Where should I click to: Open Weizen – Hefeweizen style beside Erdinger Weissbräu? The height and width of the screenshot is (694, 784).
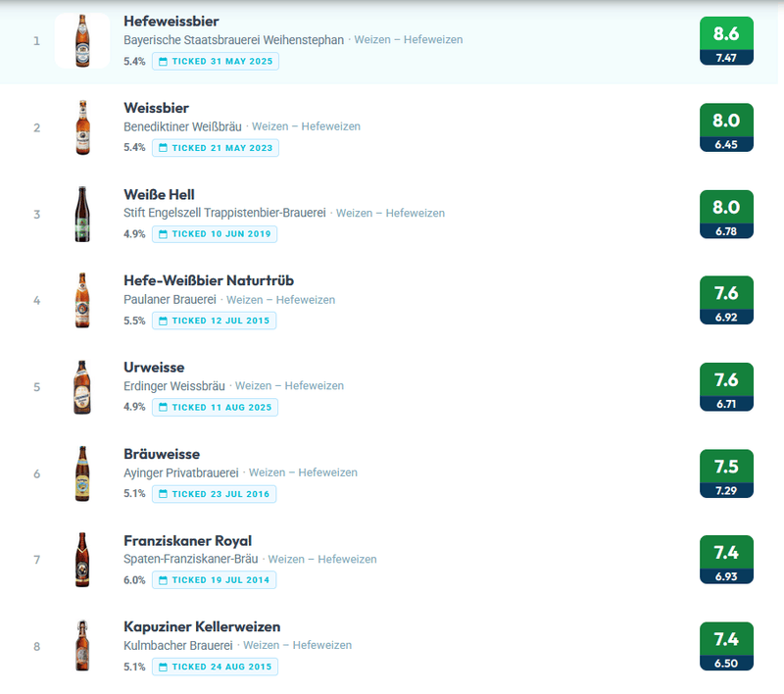coord(289,386)
